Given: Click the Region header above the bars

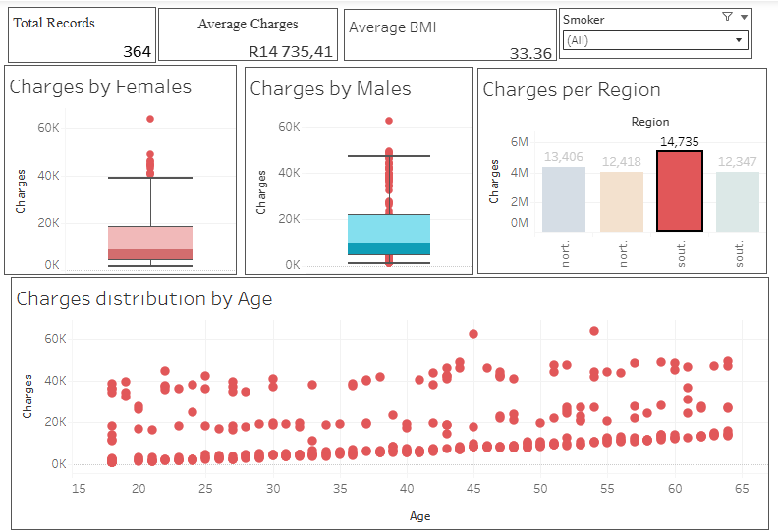Looking at the screenshot, I should click(650, 122).
